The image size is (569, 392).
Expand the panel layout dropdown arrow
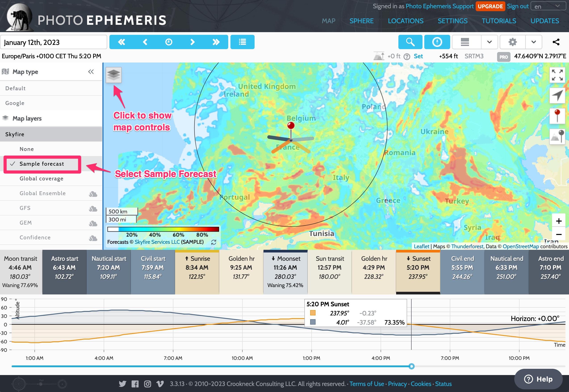[x=490, y=42]
